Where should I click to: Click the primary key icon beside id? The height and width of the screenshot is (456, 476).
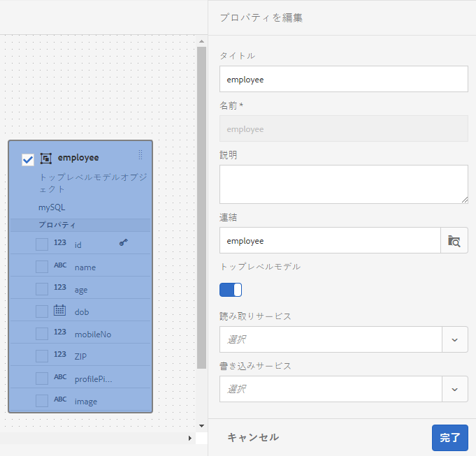click(x=123, y=242)
